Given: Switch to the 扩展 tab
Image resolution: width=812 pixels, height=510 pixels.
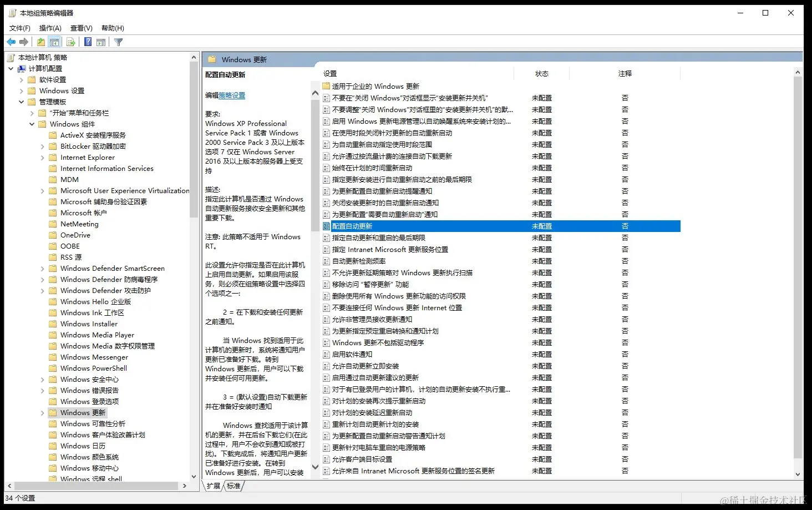Looking at the screenshot, I should [x=214, y=486].
